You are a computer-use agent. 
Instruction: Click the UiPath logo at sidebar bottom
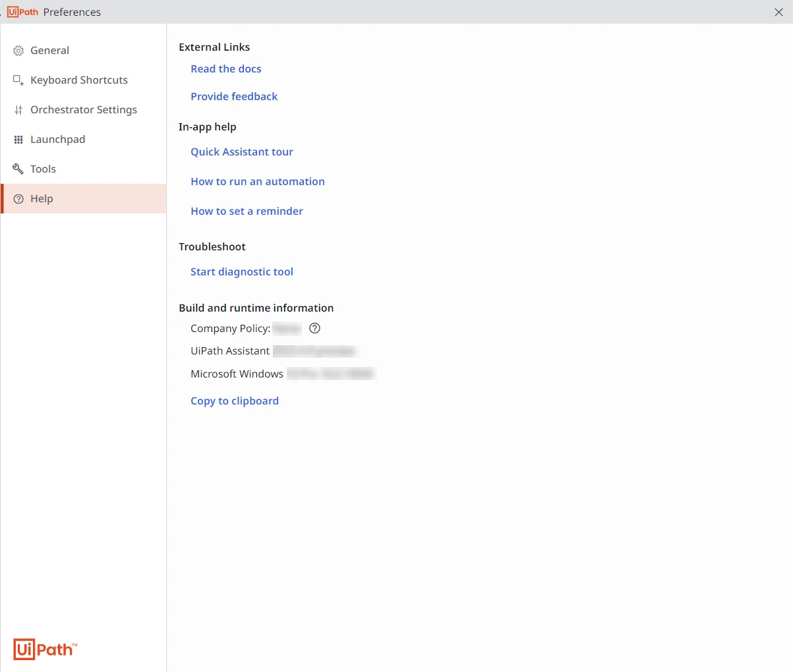45,650
